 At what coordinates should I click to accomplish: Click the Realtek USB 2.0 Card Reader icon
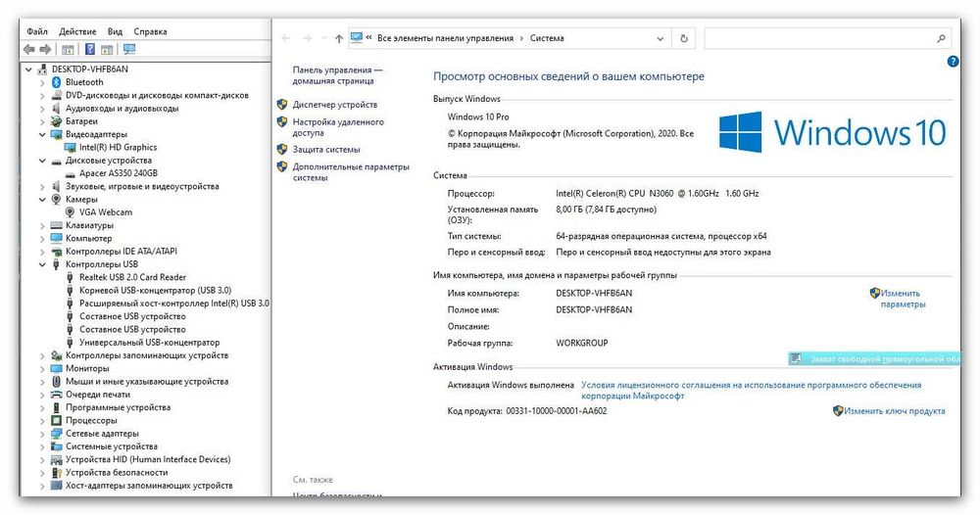[70, 277]
